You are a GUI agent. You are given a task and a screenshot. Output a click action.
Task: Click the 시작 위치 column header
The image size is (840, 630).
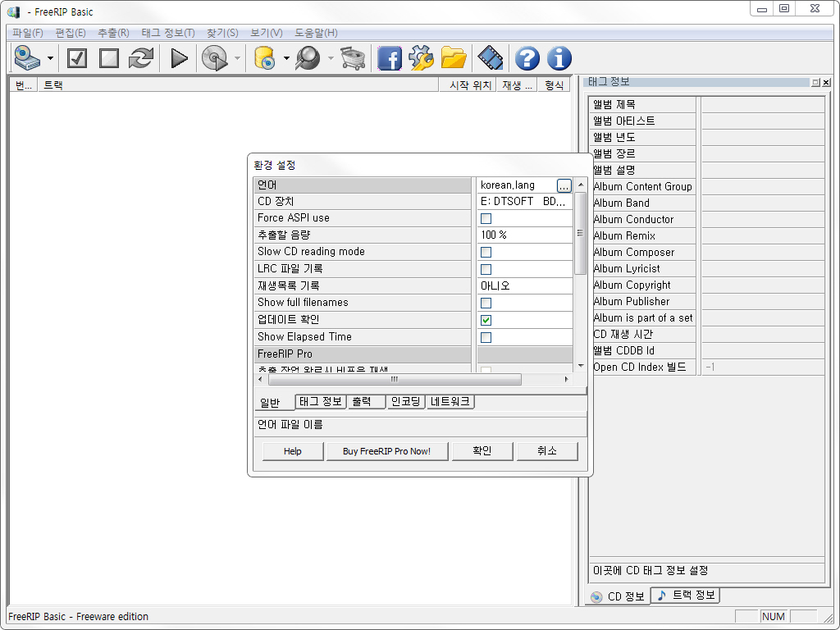click(468, 85)
